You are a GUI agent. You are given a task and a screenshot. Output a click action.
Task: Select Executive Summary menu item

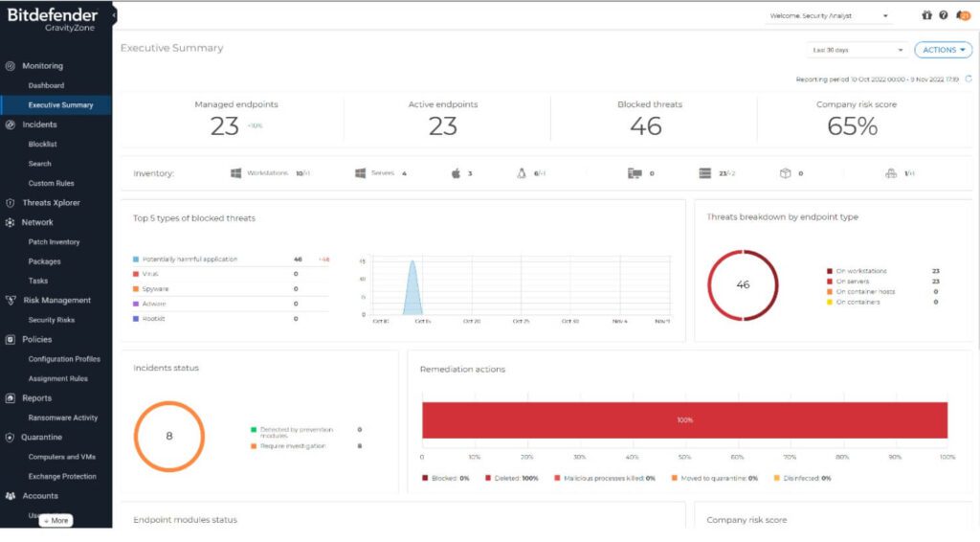pos(60,105)
